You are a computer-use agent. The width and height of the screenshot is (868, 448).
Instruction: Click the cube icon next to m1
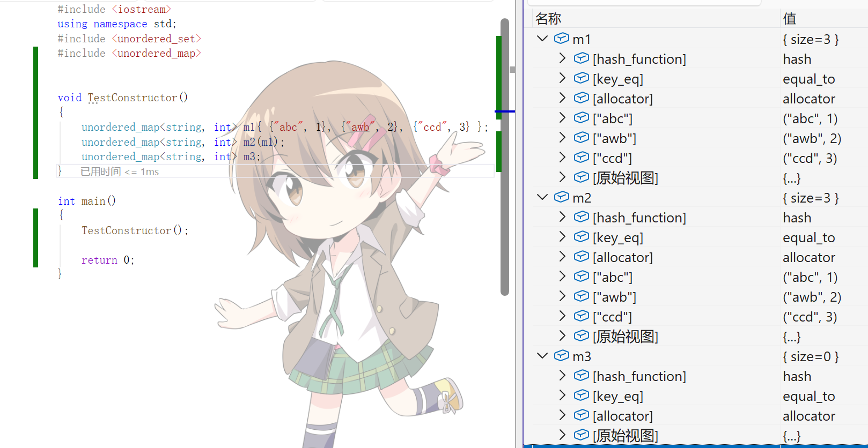pos(561,39)
